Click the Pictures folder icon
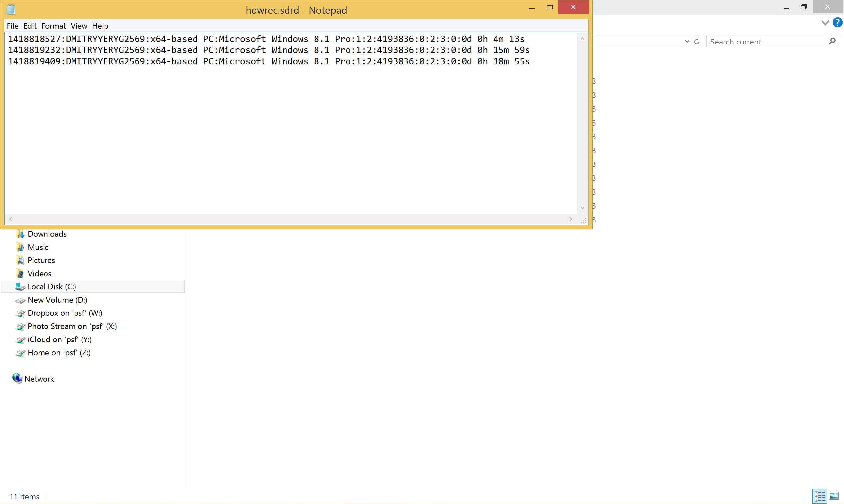 20,260
